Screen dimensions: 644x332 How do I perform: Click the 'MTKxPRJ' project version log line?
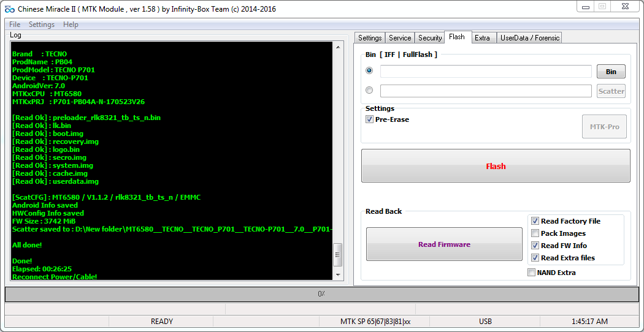pyautogui.click(x=79, y=101)
